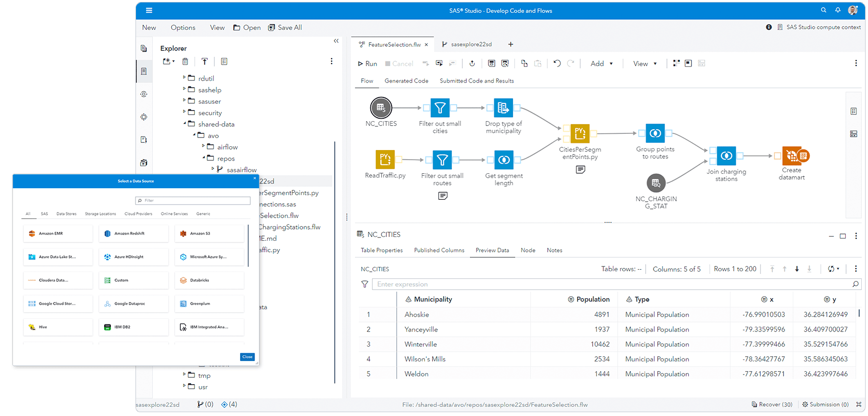Switch to Submitted Code and Results tab

click(x=476, y=81)
